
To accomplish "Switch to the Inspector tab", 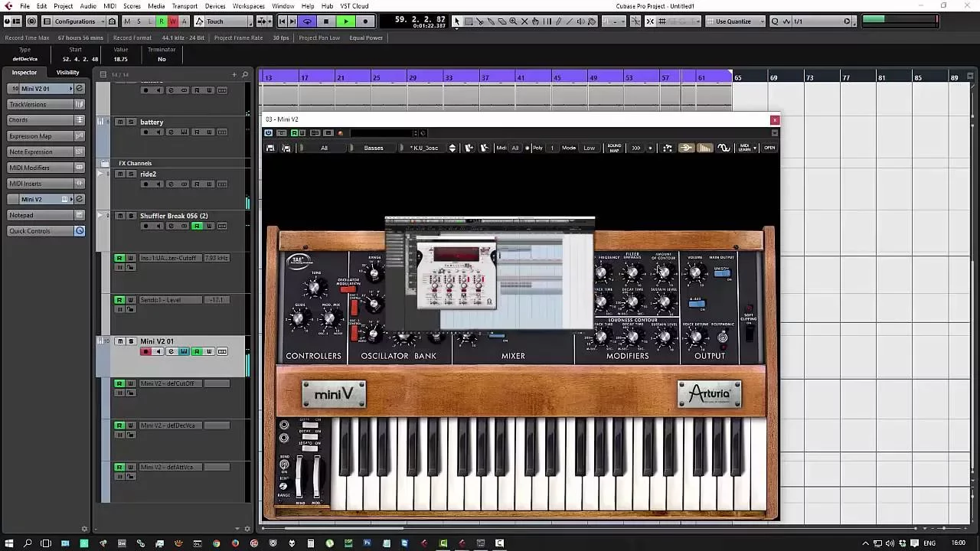I will [24, 73].
